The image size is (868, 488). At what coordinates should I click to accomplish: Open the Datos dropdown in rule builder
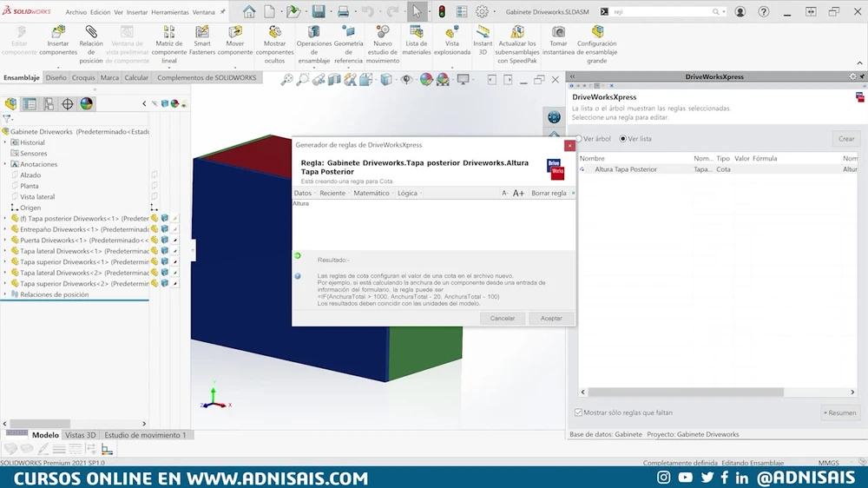click(304, 193)
